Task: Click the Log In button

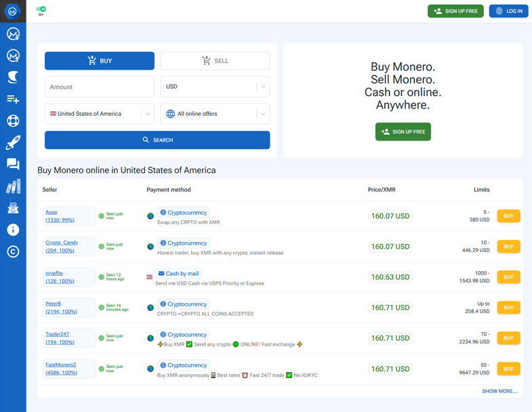Action: (x=508, y=12)
